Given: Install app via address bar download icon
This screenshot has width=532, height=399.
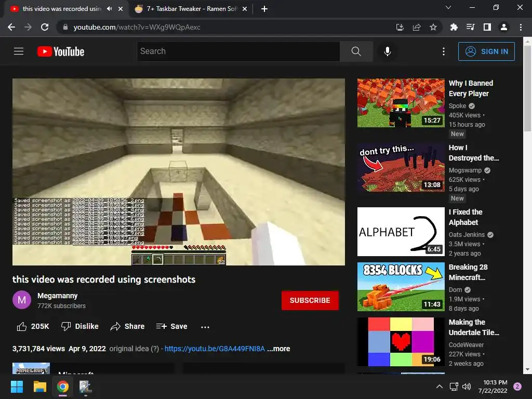Looking at the screenshot, I should (x=400, y=27).
